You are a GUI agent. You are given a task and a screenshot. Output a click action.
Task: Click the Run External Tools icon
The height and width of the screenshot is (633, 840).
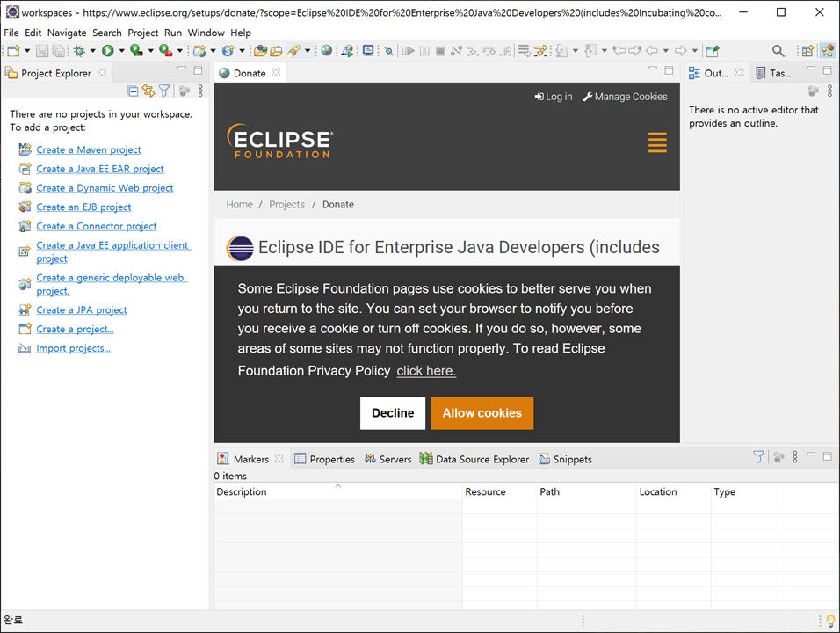point(165,51)
